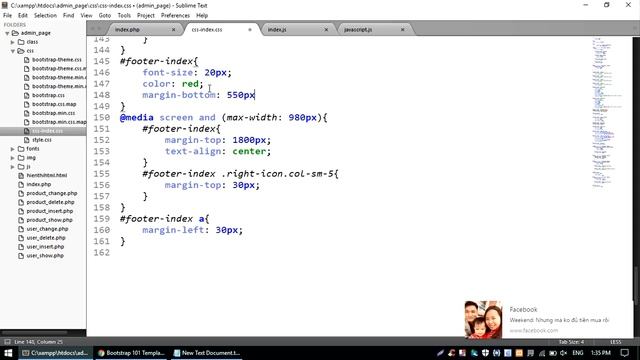Expand the img folder arrow

pos(13,158)
